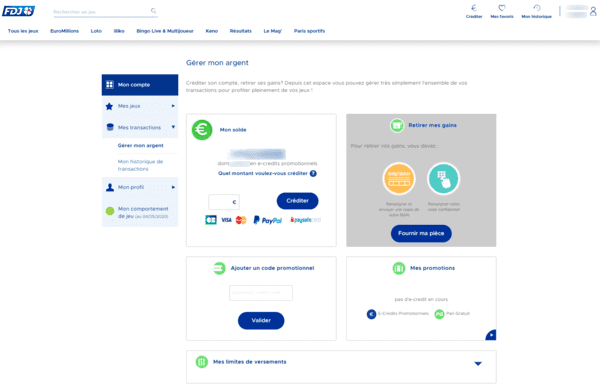Screen dimensions: 600x387
Task: Open Keno menu item
Action: [x=212, y=31]
